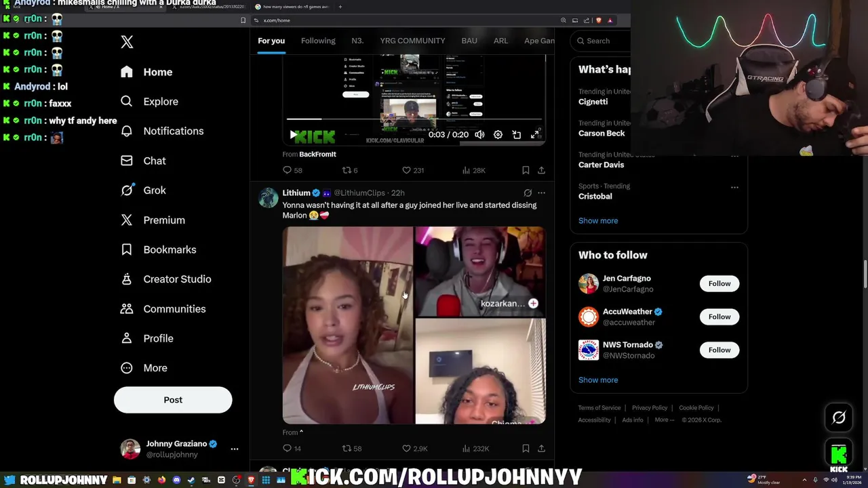Launch Grok from the sidebar
868x488 pixels.
(x=143, y=190)
